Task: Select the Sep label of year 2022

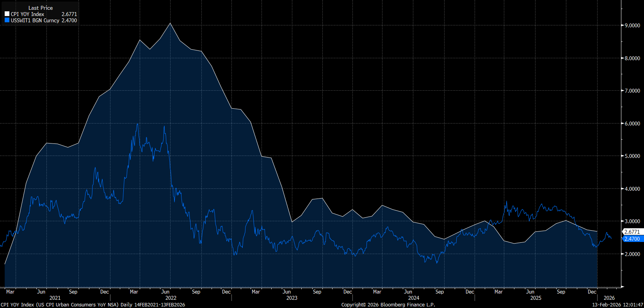Action: coord(196,292)
